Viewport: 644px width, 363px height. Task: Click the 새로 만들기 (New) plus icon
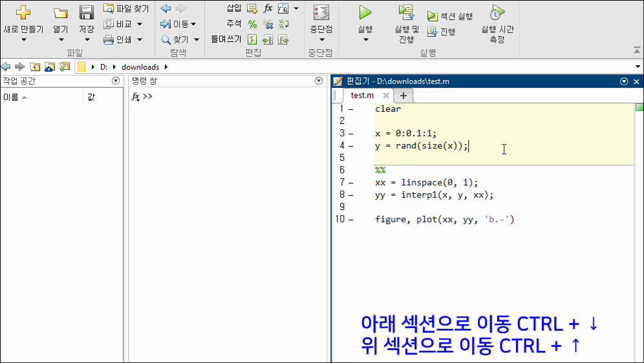pyautogui.click(x=23, y=12)
